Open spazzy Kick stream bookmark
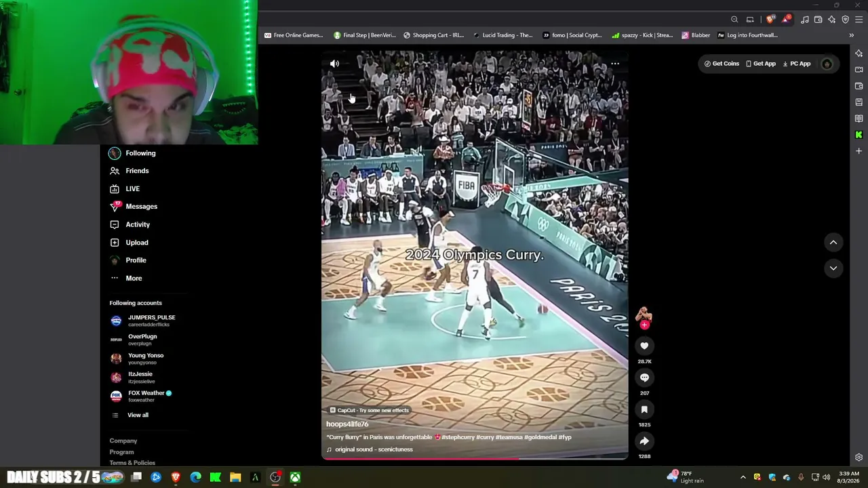This screenshot has width=868, height=488. point(642,35)
